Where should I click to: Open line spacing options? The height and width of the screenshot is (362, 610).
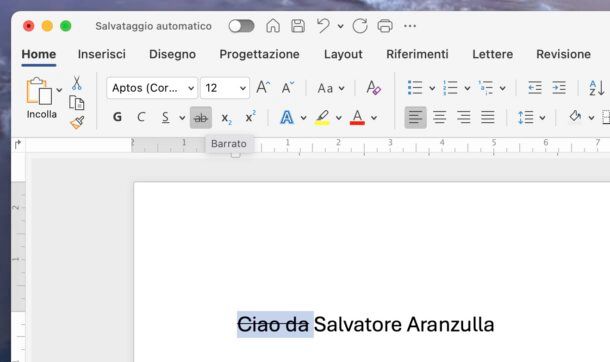pyautogui.click(x=526, y=117)
